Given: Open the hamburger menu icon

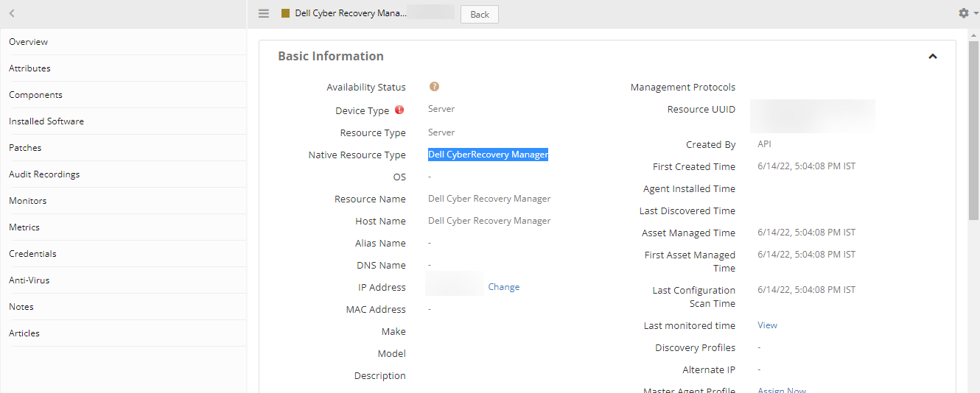Looking at the screenshot, I should point(264,13).
